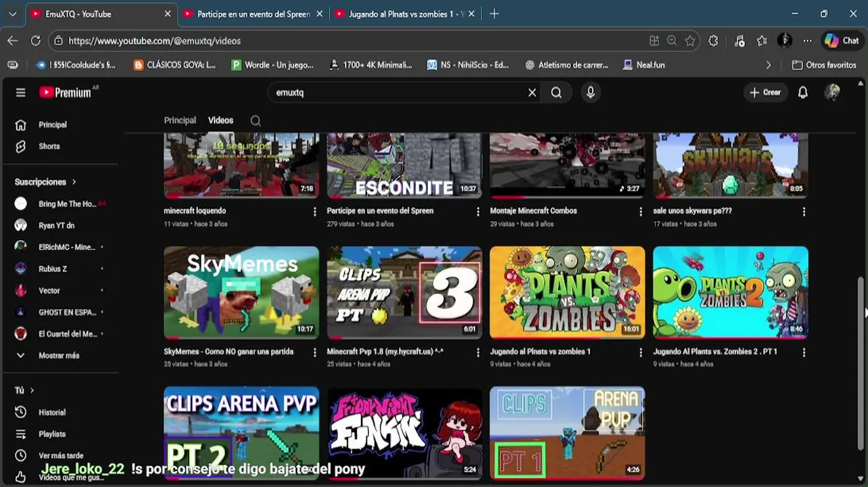Play Clips Arena PVP PT 1 thumbnail
The image size is (868, 487).
567,433
